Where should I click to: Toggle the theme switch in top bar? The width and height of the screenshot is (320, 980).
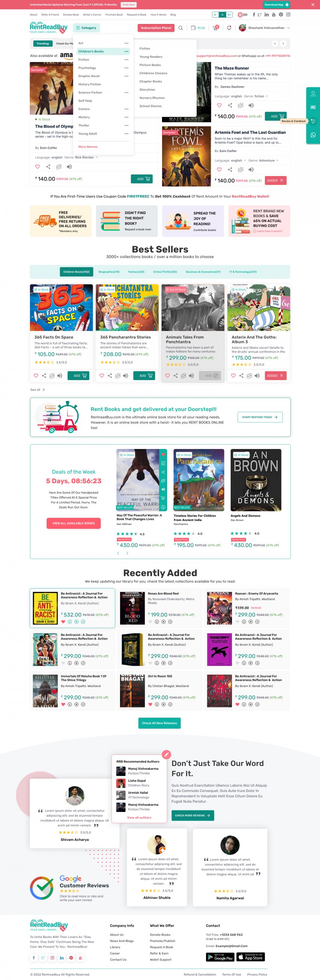point(242,15)
